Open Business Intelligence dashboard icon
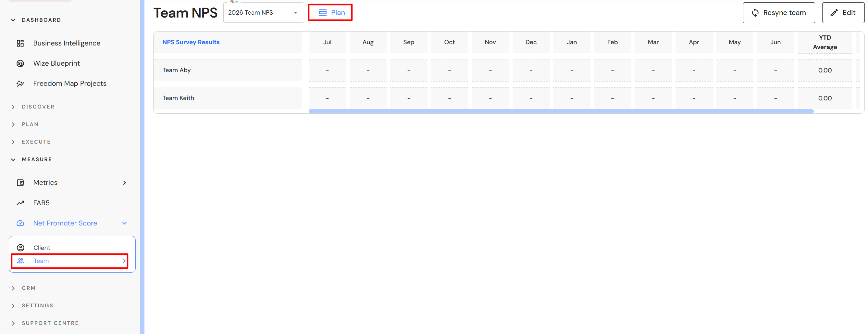The image size is (868, 334). tap(20, 43)
